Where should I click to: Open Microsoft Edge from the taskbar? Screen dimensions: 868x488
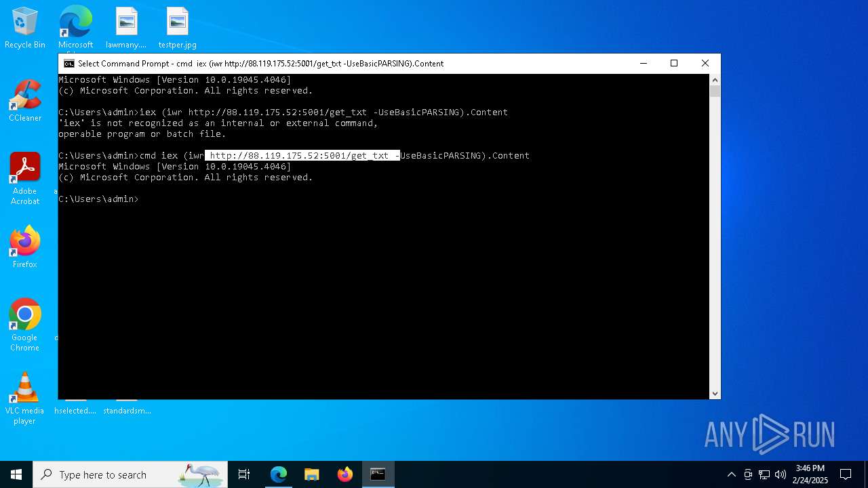279,474
